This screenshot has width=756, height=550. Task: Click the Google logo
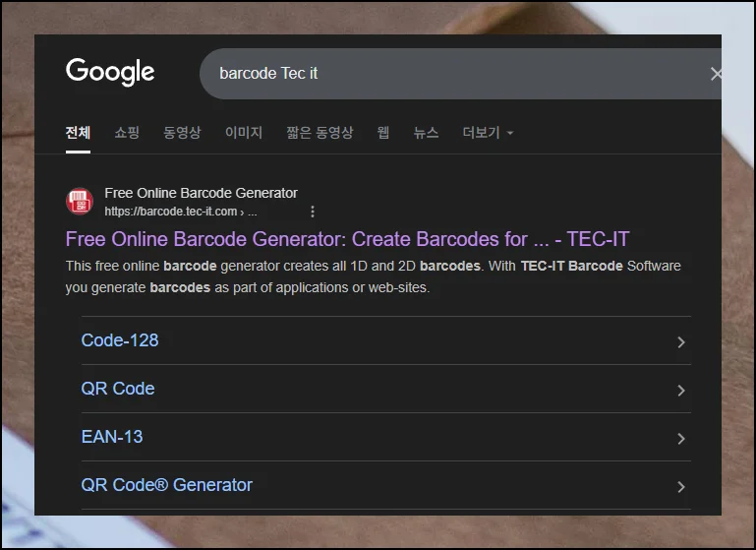click(110, 73)
